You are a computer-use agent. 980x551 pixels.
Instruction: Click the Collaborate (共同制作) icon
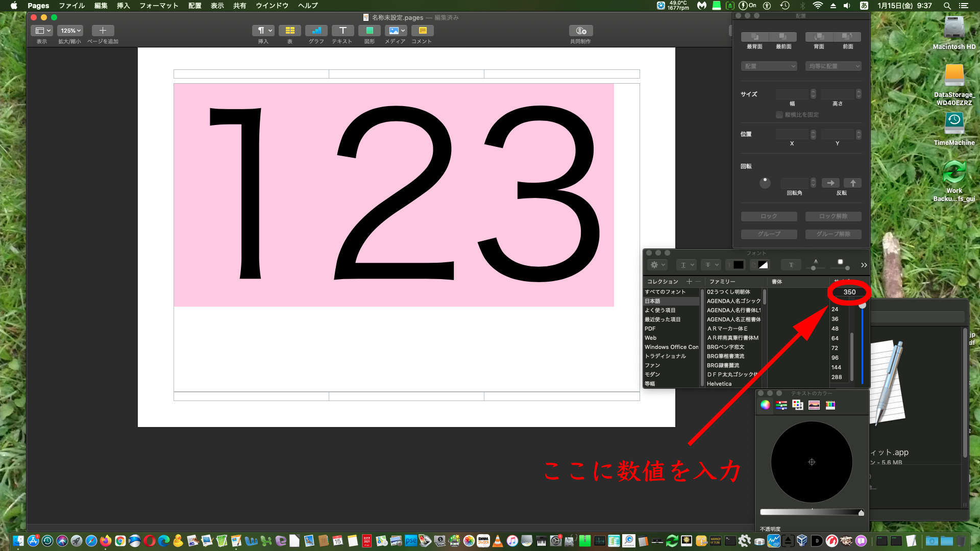pos(580,31)
